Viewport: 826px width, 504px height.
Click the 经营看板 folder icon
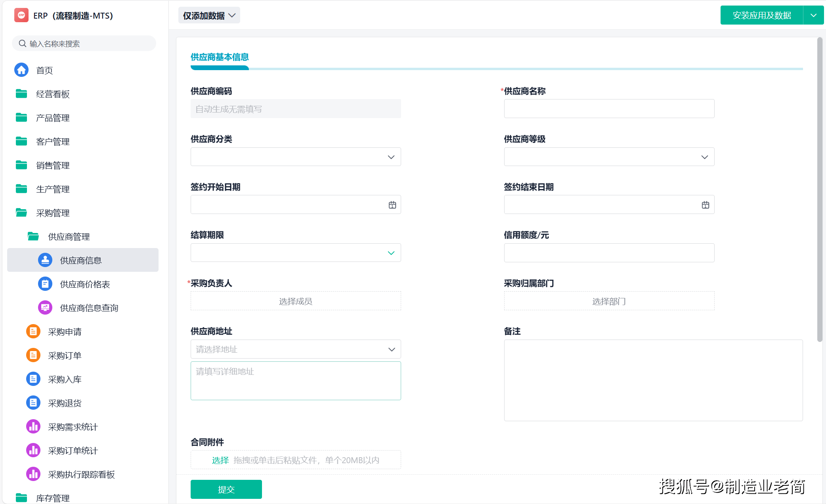[21, 94]
